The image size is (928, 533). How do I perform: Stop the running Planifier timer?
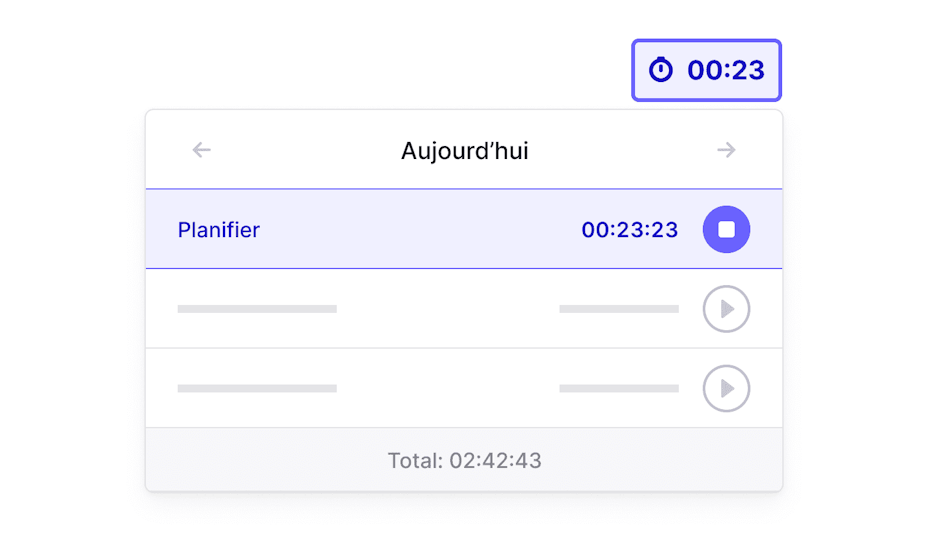click(726, 230)
